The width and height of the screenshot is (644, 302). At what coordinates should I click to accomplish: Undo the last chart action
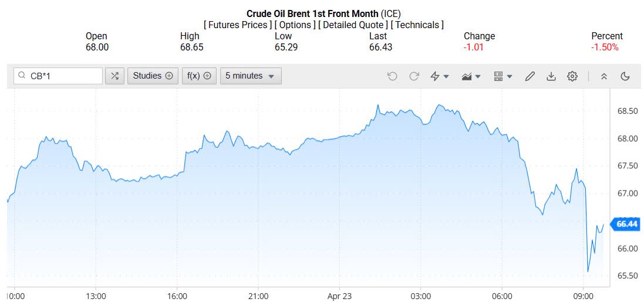(393, 76)
